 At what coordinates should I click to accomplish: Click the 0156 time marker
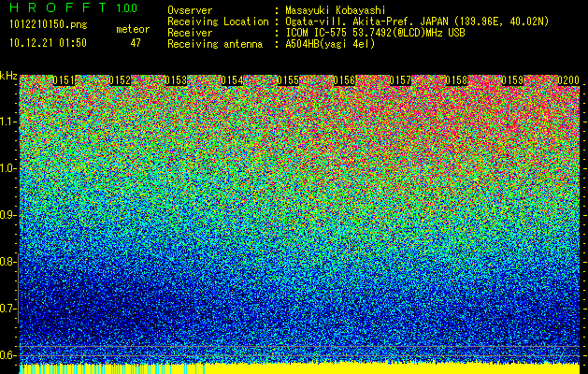click(344, 80)
